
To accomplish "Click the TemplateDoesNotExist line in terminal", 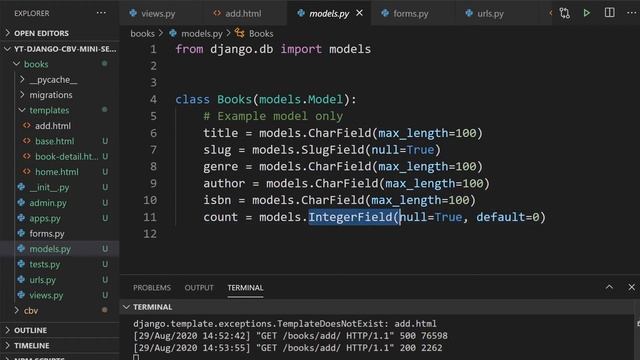I will pyautogui.click(x=284, y=324).
